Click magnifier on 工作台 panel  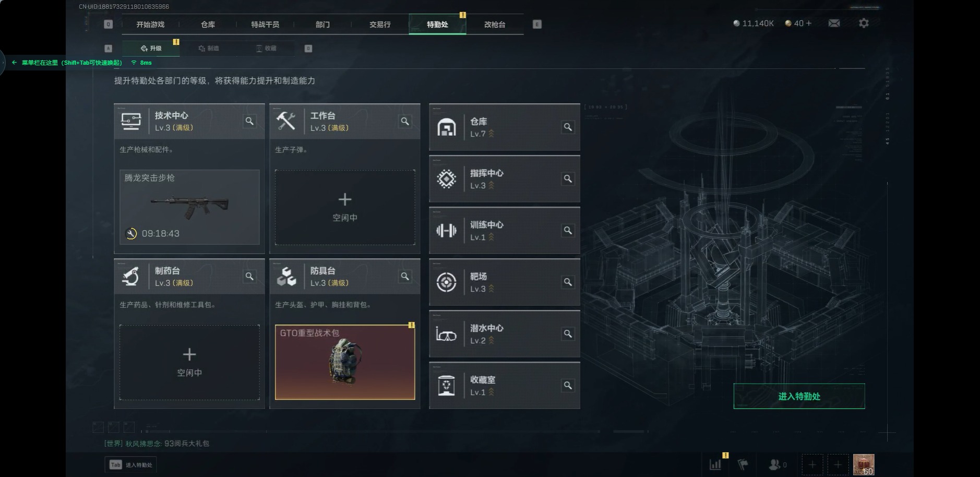pos(405,121)
